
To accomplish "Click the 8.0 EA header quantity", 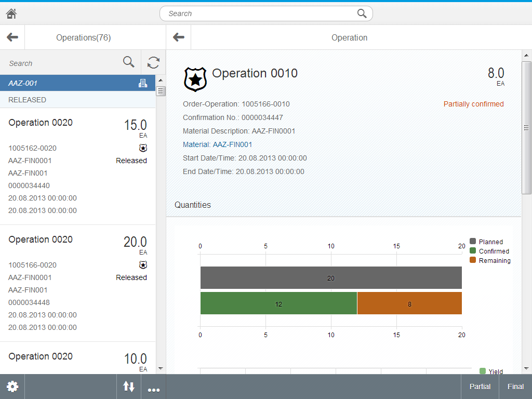I will [496, 76].
